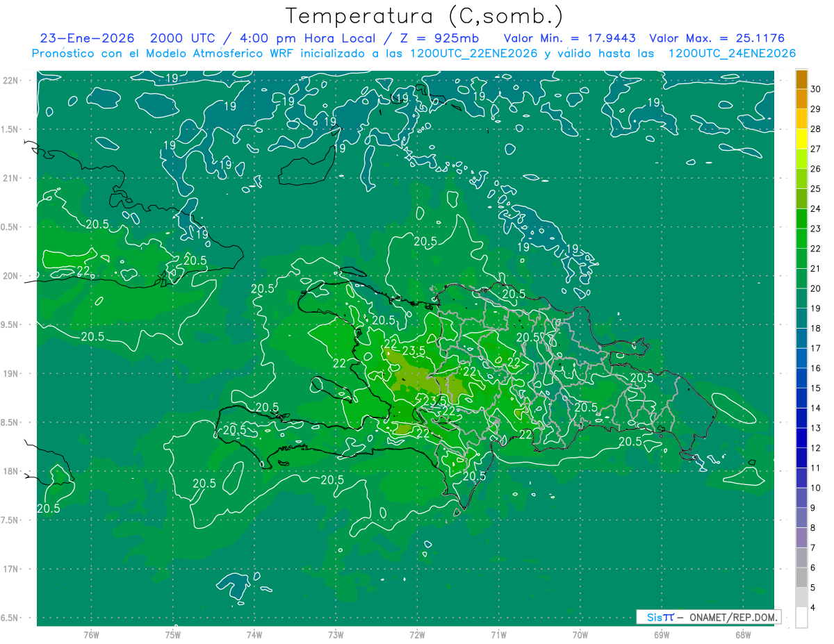834x644 pixels.
Task: Click the "18" label on the color scale
Action: coord(816,329)
